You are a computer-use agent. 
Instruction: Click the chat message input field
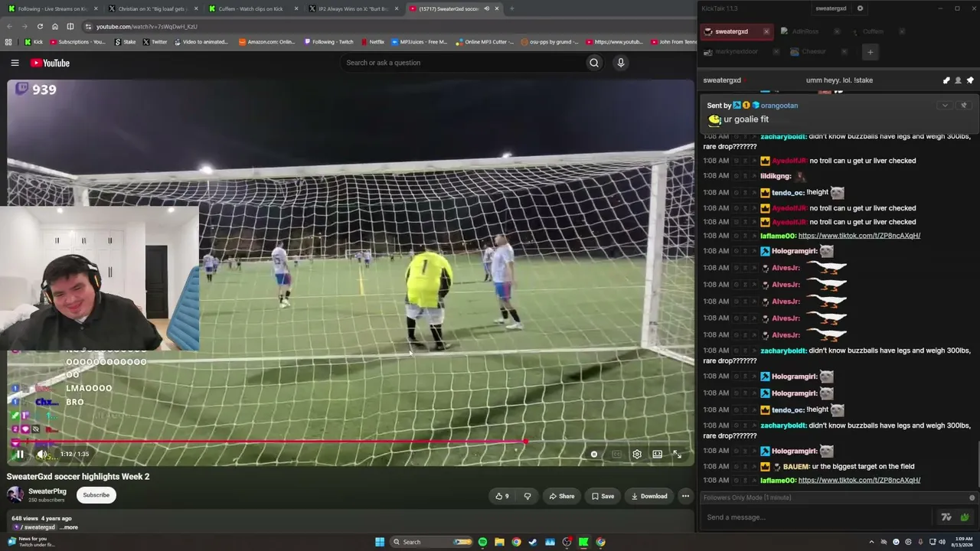point(815,517)
